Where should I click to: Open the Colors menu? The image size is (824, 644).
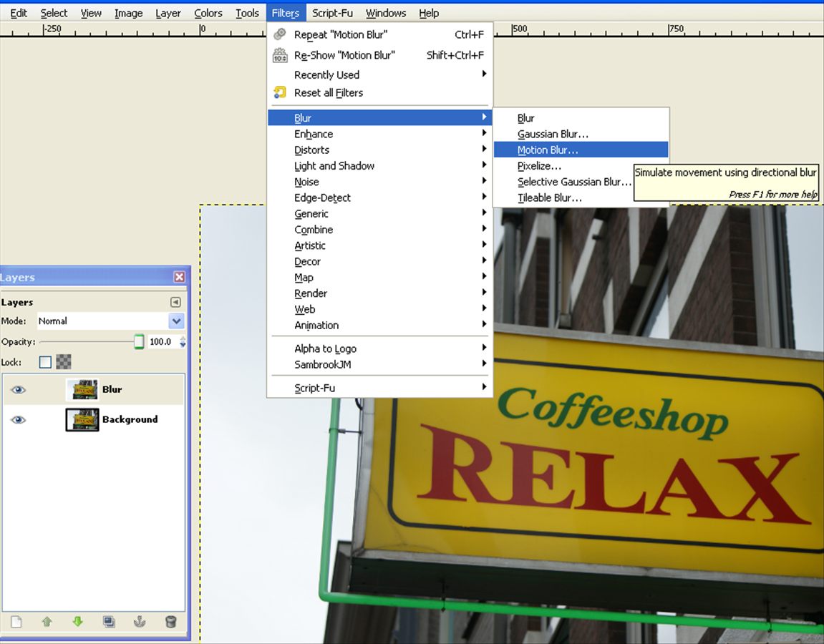208,13
